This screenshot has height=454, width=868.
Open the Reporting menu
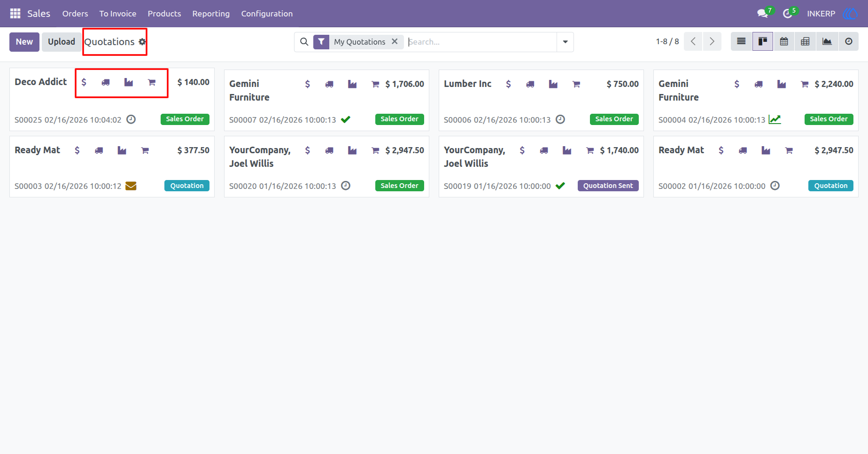click(211, 14)
